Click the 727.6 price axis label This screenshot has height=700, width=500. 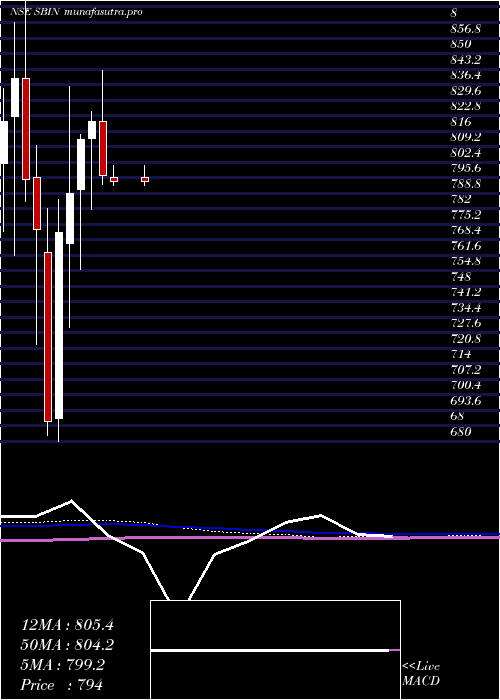pos(465,323)
